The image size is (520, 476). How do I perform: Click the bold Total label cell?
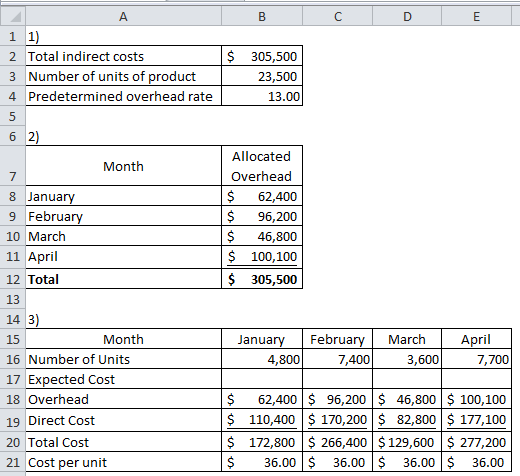[123, 279]
